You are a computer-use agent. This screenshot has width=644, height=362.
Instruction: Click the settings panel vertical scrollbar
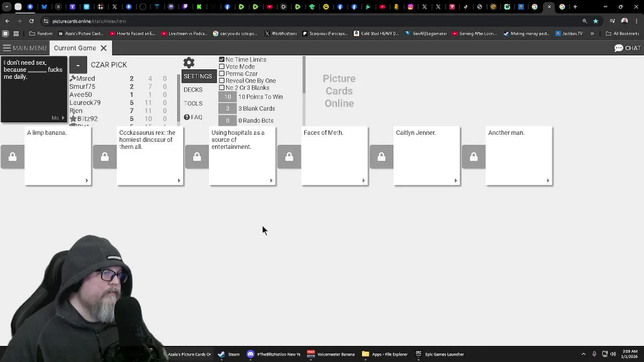pos(304,74)
